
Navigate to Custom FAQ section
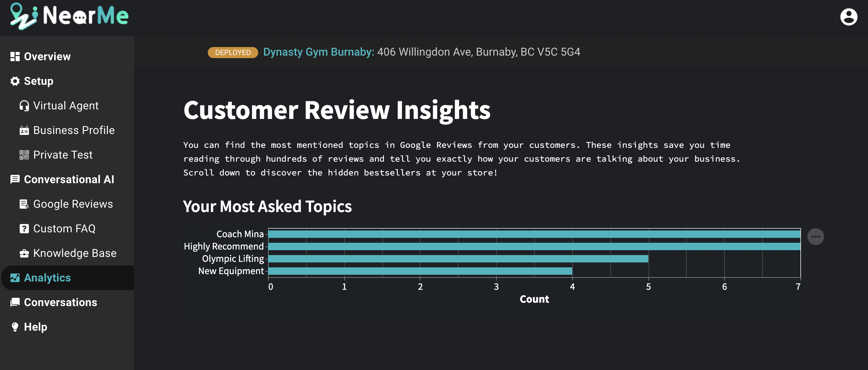pos(64,228)
